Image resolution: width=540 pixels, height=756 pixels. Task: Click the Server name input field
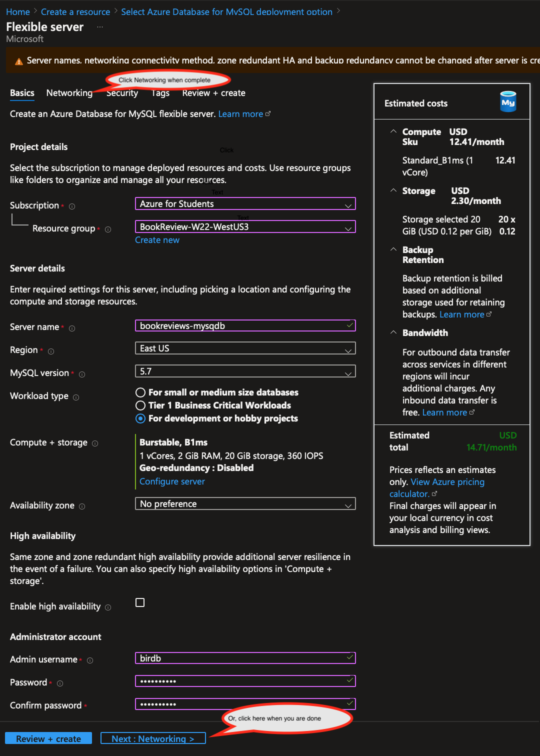[245, 326]
